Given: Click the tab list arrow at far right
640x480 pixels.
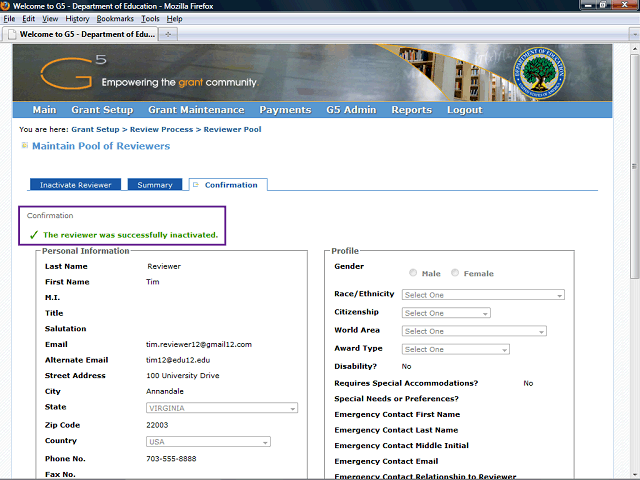Looking at the screenshot, I should click(x=634, y=34).
